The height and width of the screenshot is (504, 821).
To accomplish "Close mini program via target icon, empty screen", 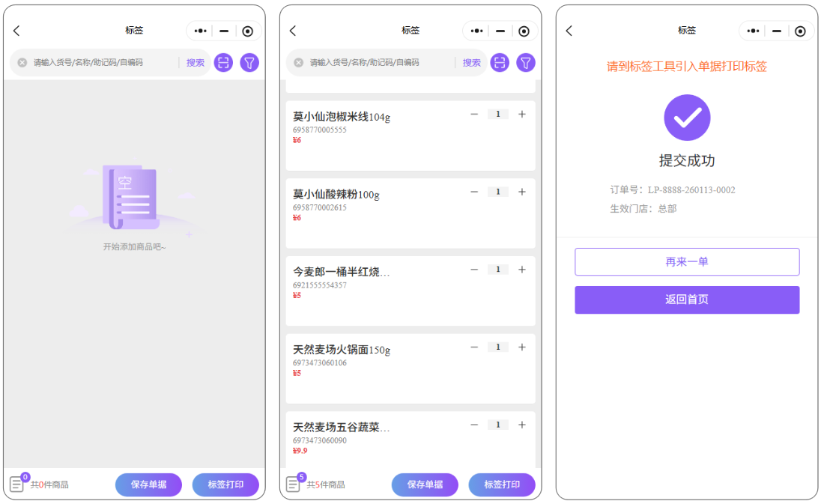I will (248, 31).
